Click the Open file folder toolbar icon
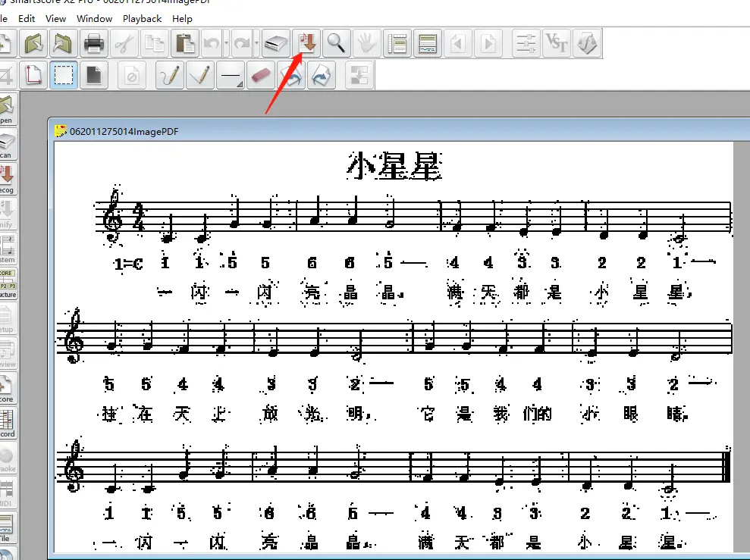This screenshot has height=560, width=750. [x=33, y=43]
